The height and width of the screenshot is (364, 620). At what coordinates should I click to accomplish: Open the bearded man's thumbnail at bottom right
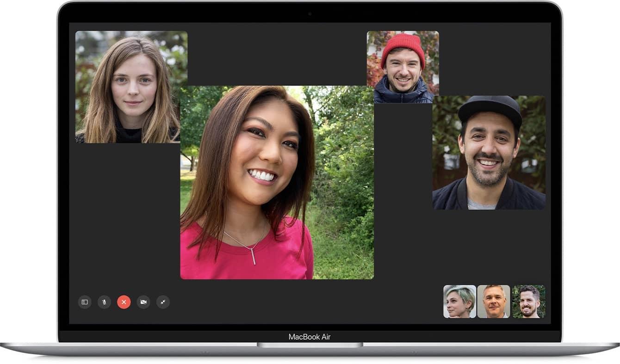coord(528,302)
